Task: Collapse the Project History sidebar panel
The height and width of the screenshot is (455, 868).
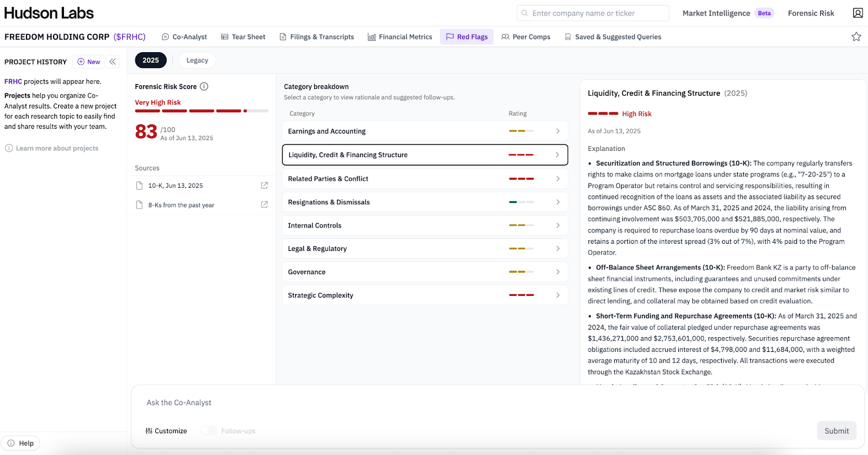Action: (112, 62)
